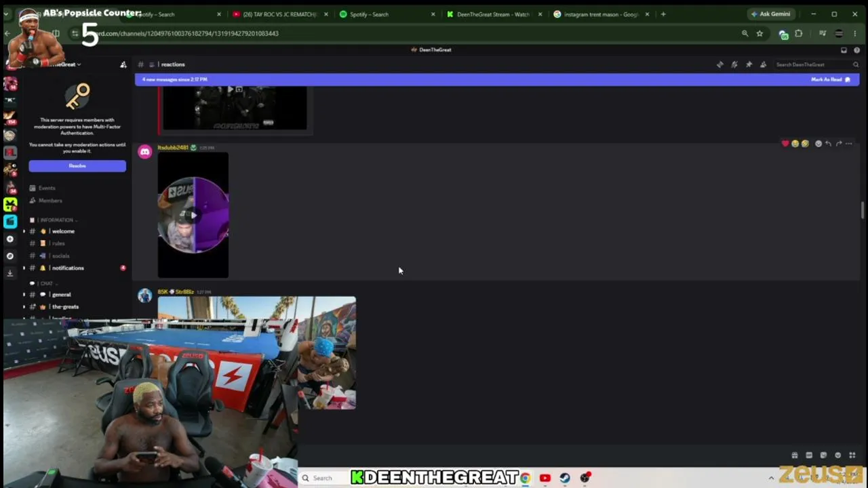Click Mark As Read
868x488 pixels.
click(830, 79)
